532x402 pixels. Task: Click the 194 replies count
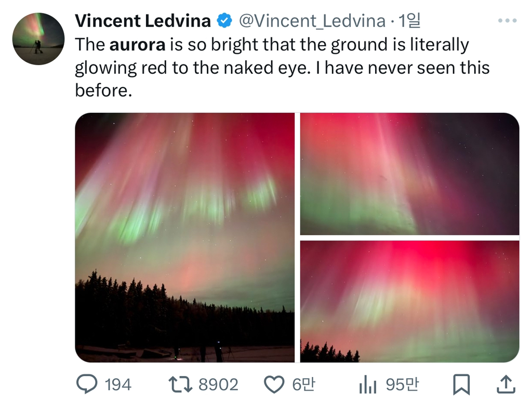pos(118,385)
